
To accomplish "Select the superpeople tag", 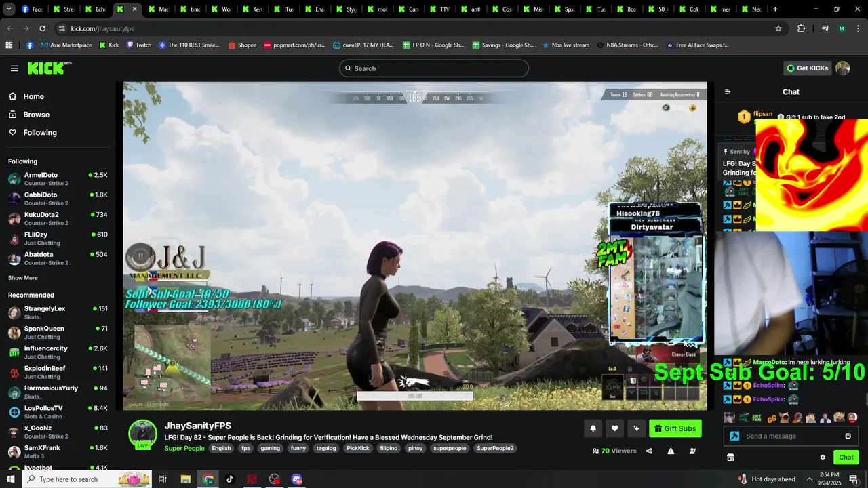I will click(450, 448).
